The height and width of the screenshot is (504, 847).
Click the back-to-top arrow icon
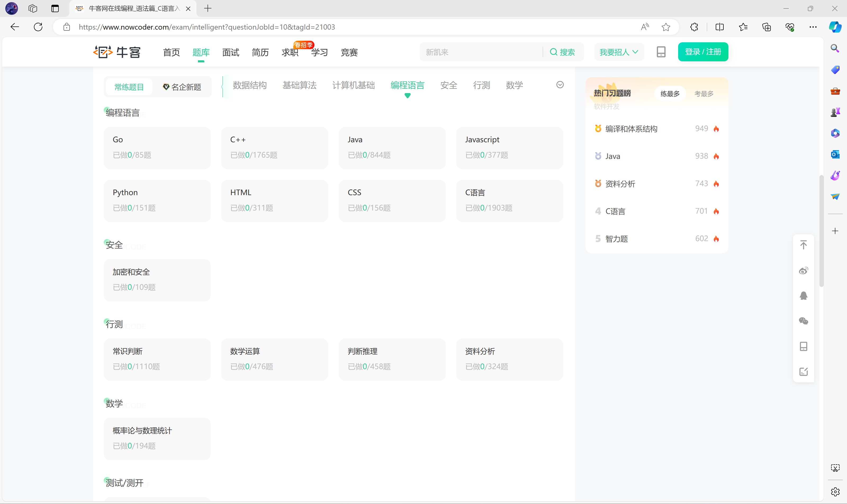[x=803, y=245]
